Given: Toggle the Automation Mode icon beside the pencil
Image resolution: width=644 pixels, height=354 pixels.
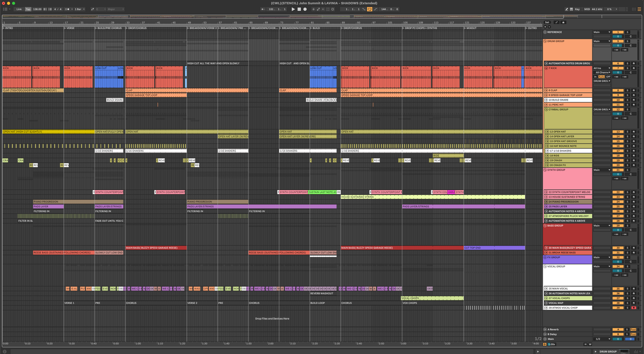Looking at the screenshot, I should point(572,9).
